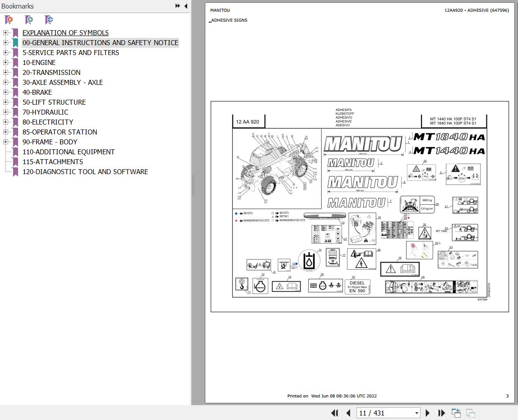The height and width of the screenshot is (420, 518).
Task: Go to next page arrow
Action: click(x=427, y=413)
